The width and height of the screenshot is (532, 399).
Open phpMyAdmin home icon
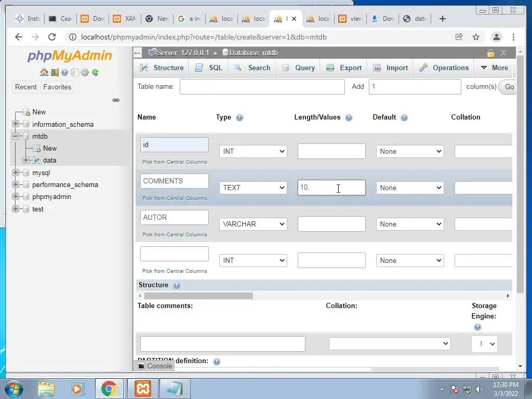(44, 72)
